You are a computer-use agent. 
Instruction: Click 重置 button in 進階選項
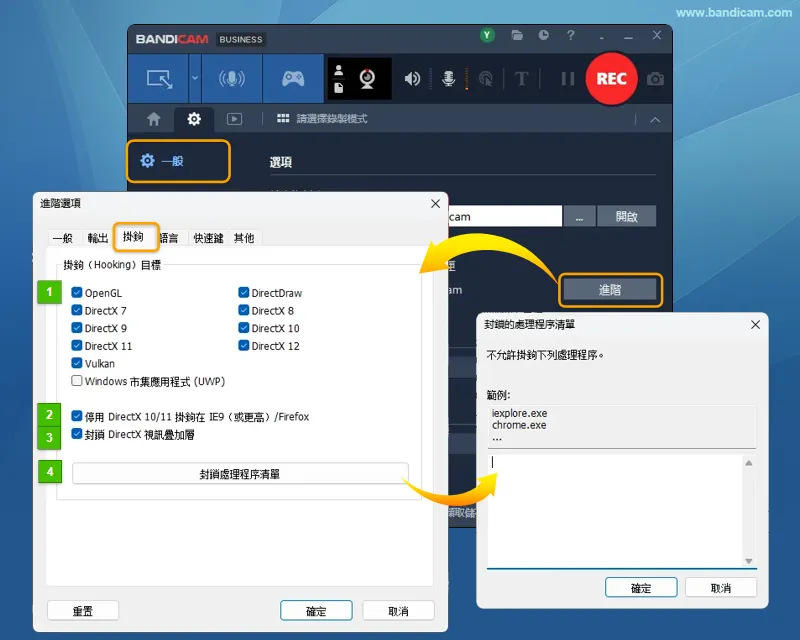[83, 610]
